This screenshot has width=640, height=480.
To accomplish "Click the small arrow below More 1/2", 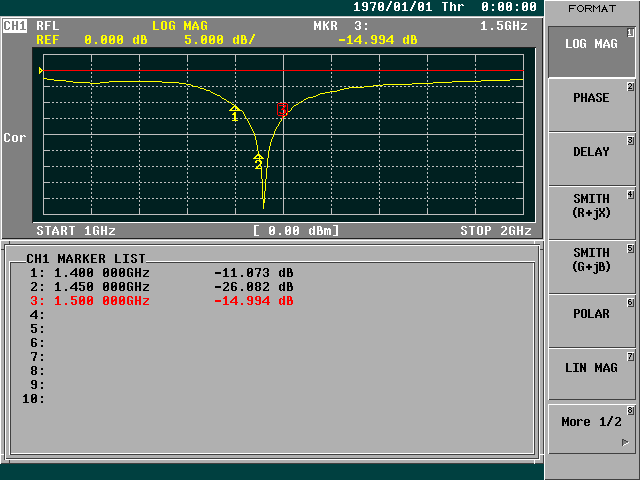I will (x=625, y=442).
